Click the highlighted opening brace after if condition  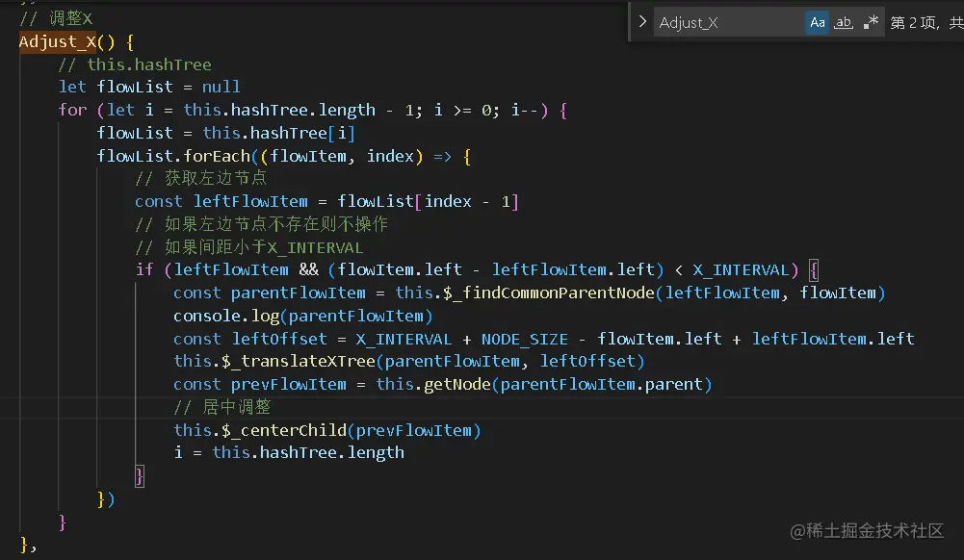coord(814,270)
